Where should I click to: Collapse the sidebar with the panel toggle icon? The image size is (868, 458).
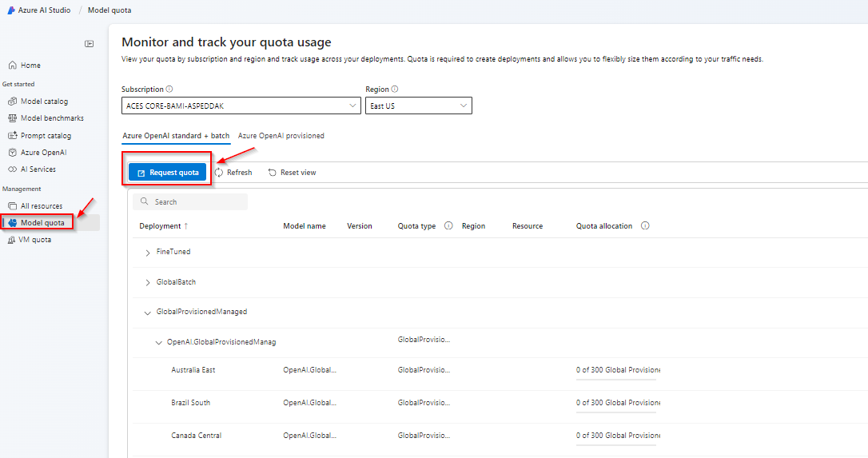(90, 44)
